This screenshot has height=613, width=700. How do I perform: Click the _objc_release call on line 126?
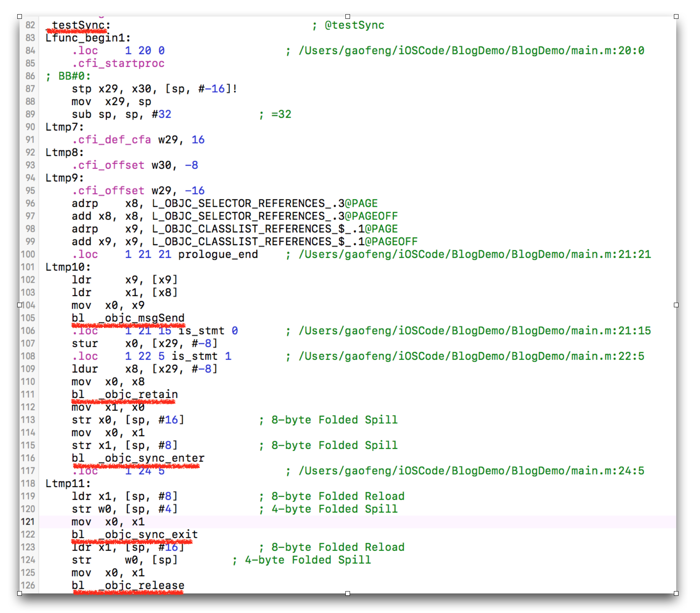click(x=141, y=585)
